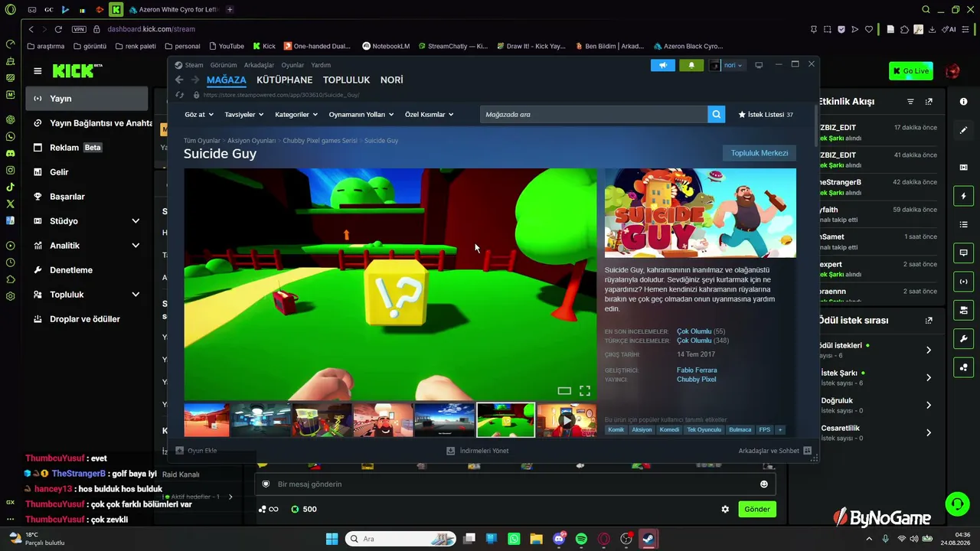Switch to the KÜTÜPHANE tab
This screenshot has height=551, width=980.
pos(284,80)
